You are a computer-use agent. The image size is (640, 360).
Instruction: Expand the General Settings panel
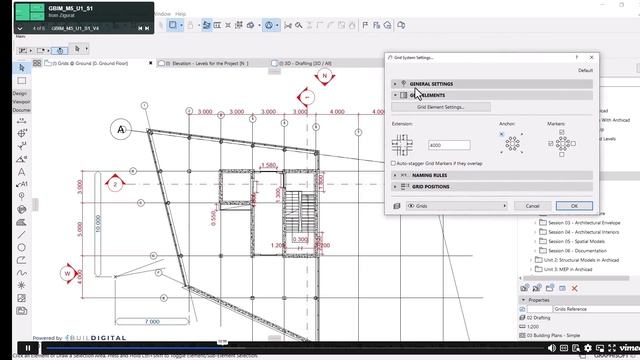tap(492, 84)
